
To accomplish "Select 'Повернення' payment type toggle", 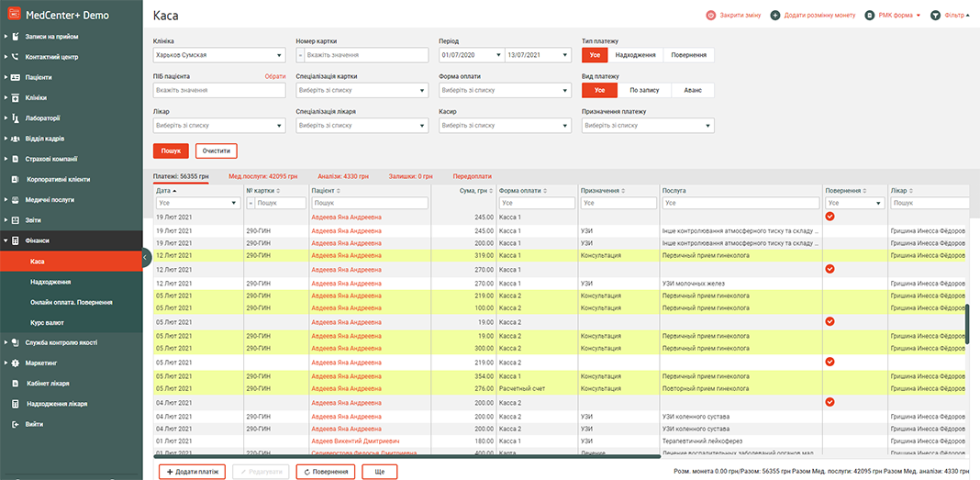I will tap(688, 55).
